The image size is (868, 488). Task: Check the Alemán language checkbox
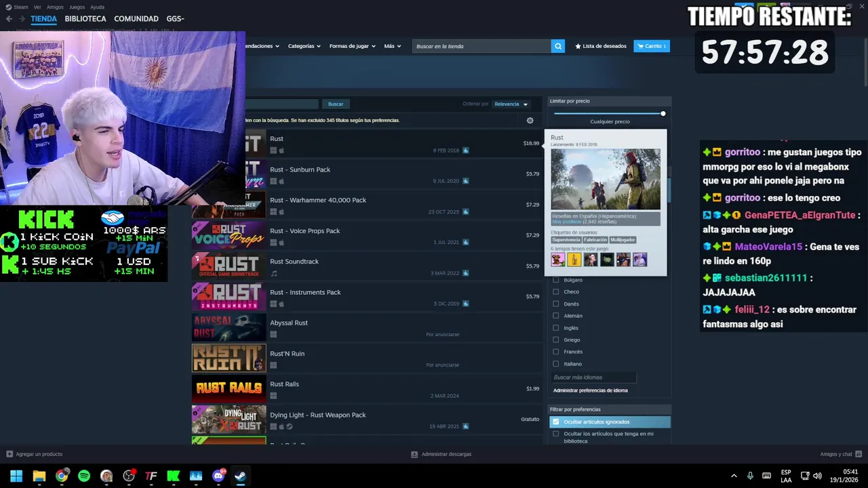point(556,316)
